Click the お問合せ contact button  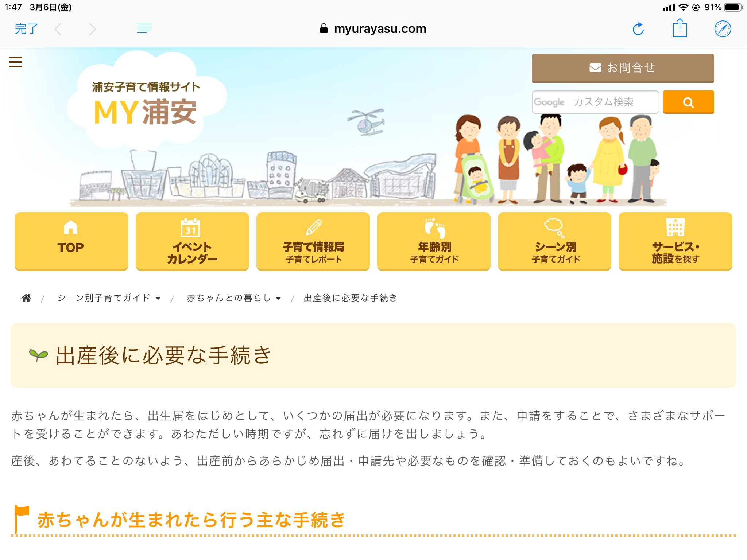tap(622, 68)
